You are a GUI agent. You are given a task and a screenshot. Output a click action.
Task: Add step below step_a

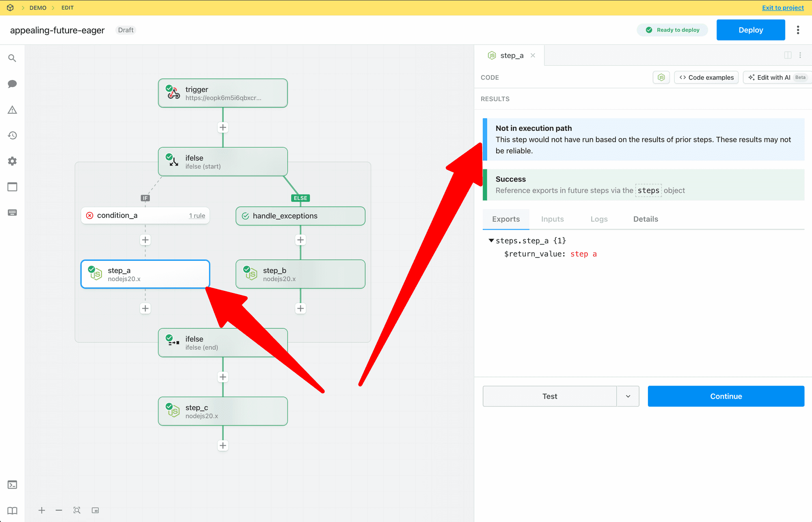(145, 308)
